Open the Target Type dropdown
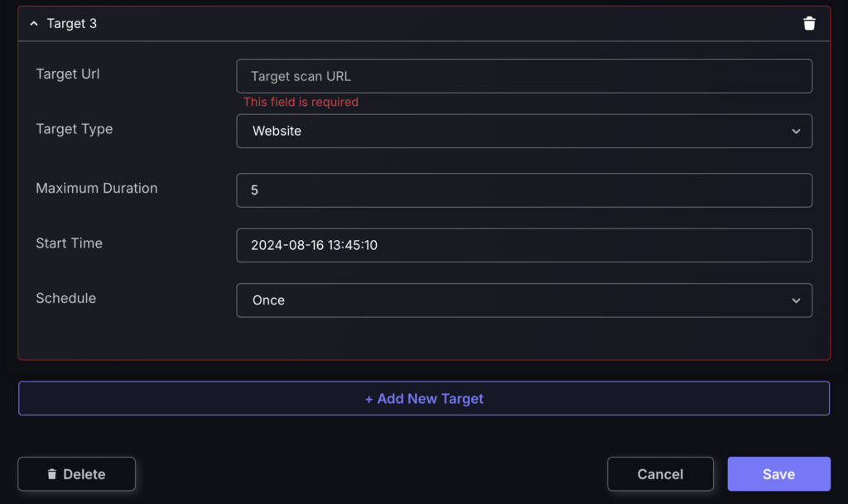 524,131
